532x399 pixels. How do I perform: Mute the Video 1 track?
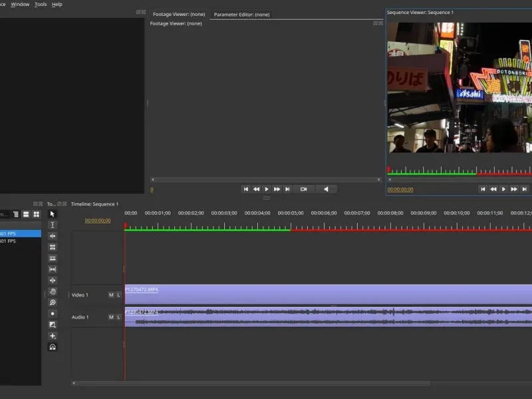(111, 295)
